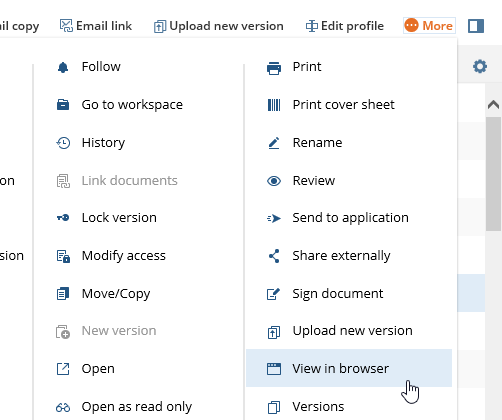Viewport: 502px width, 420px height.
Task: Open the settings gear icon
Action: (x=480, y=66)
